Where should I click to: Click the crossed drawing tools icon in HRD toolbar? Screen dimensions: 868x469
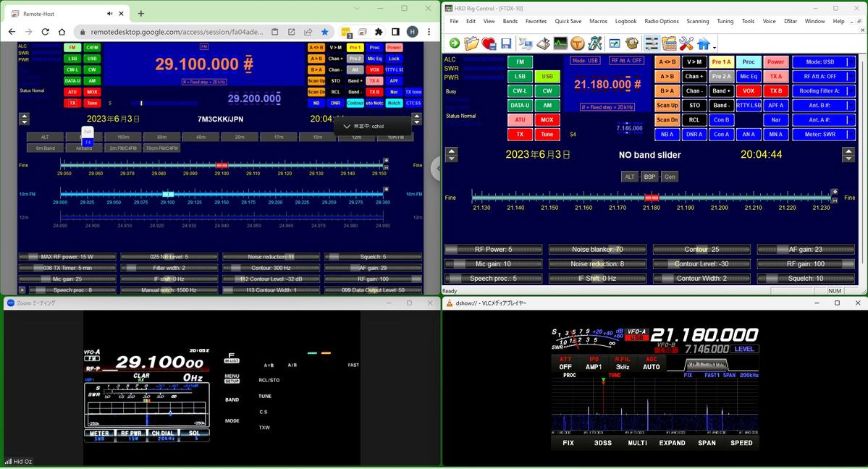click(x=595, y=43)
